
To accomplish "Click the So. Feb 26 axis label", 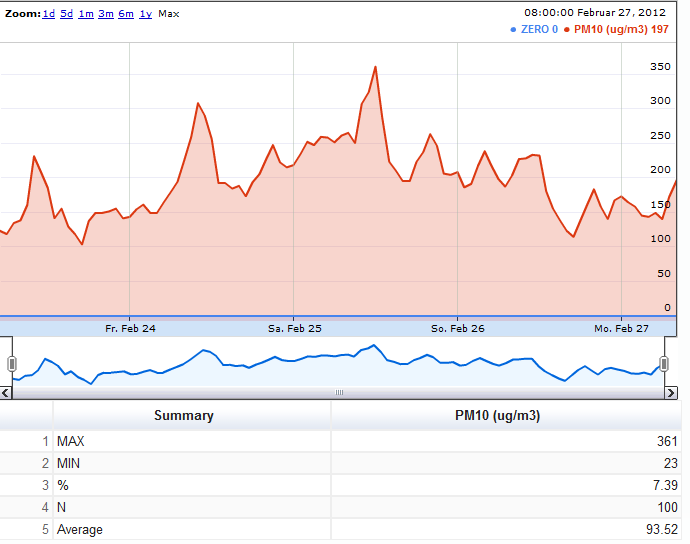I will click(x=458, y=329).
